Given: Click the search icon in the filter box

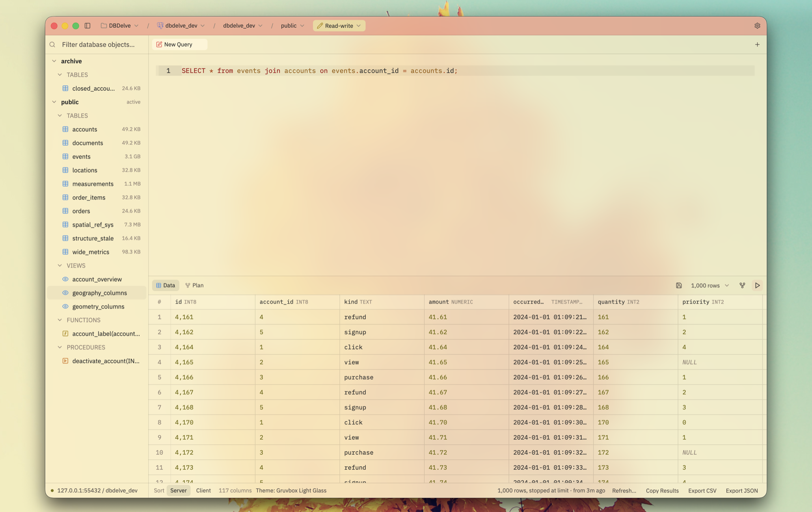Looking at the screenshot, I should pos(52,45).
